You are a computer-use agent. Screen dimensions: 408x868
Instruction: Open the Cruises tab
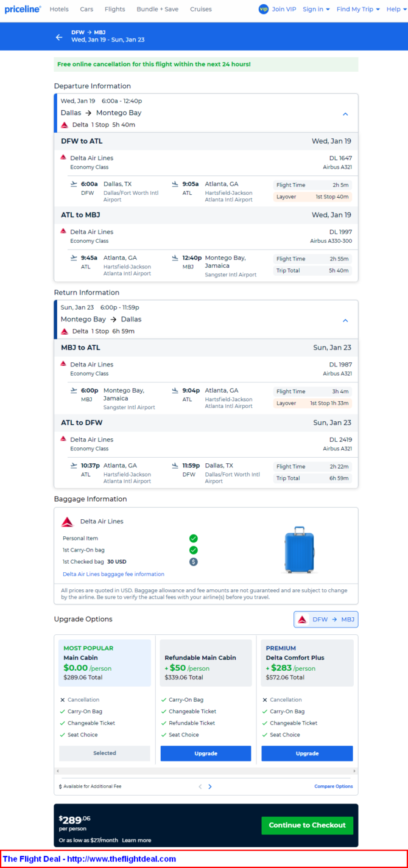200,9
